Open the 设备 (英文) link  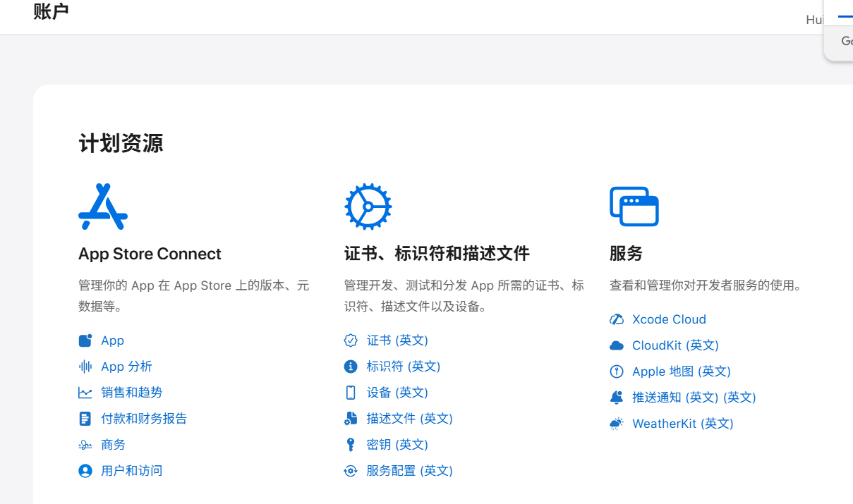click(x=397, y=393)
